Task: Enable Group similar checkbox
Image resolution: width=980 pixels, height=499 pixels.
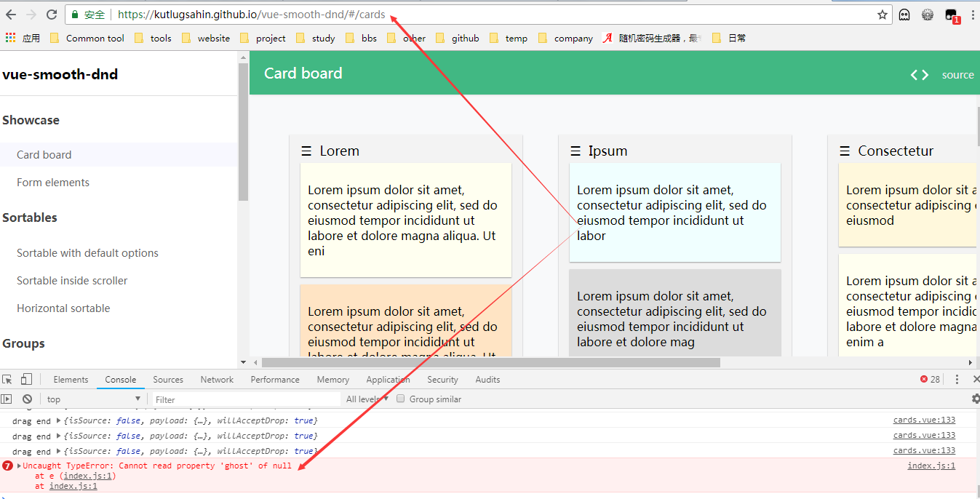Action: (x=400, y=399)
